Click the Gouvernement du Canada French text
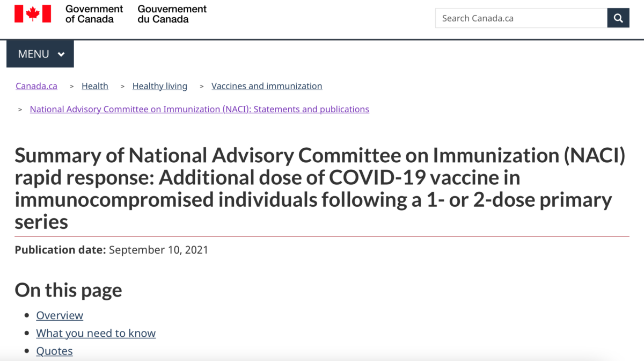Screen dimensions: 644x361 click(x=172, y=14)
